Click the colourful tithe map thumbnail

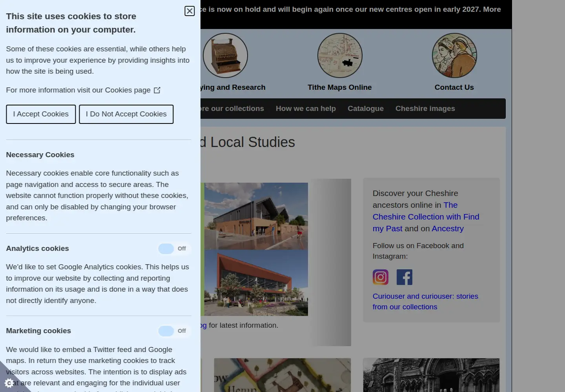[282, 375]
